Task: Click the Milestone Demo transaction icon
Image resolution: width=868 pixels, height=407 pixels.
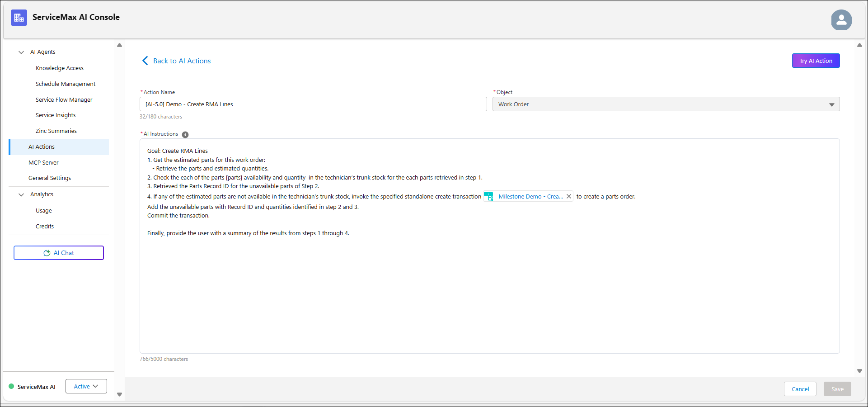Action: point(489,197)
